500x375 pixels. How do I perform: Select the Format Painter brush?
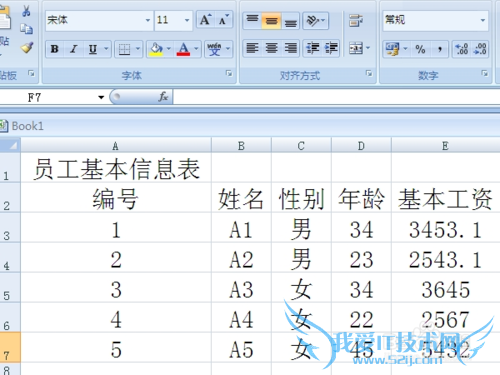pos(27,48)
